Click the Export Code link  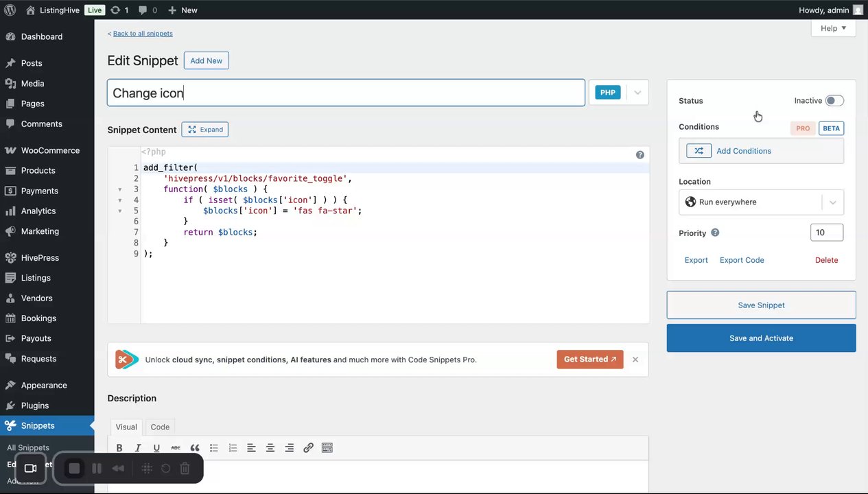click(x=742, y=260)
